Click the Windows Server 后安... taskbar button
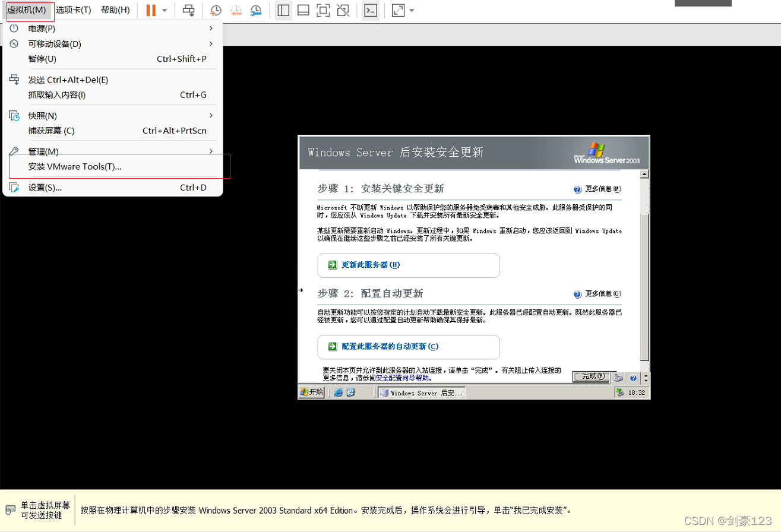781x532 pixels. pos(422,392)
